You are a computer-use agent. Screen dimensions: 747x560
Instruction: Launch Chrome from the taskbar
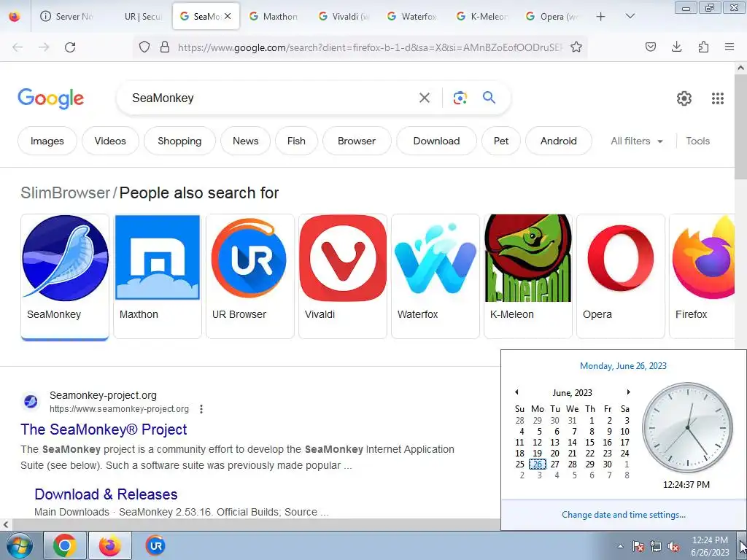click(65, 545)
